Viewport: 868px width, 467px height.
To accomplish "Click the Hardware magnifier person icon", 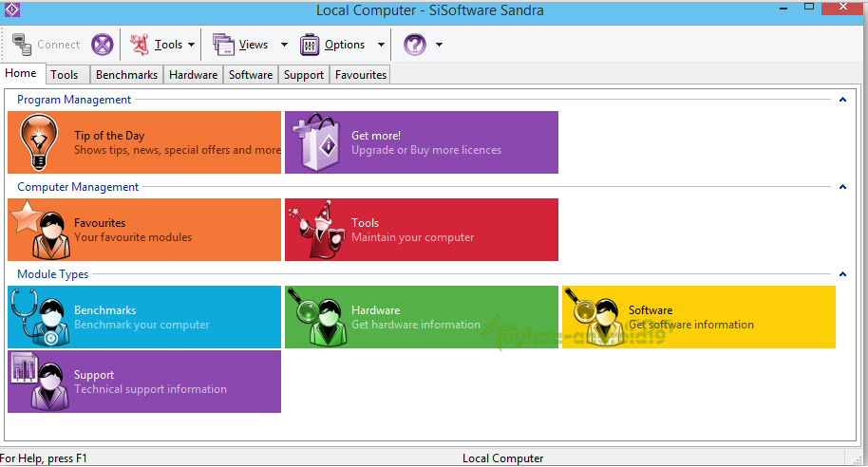I will click(317, 317).
